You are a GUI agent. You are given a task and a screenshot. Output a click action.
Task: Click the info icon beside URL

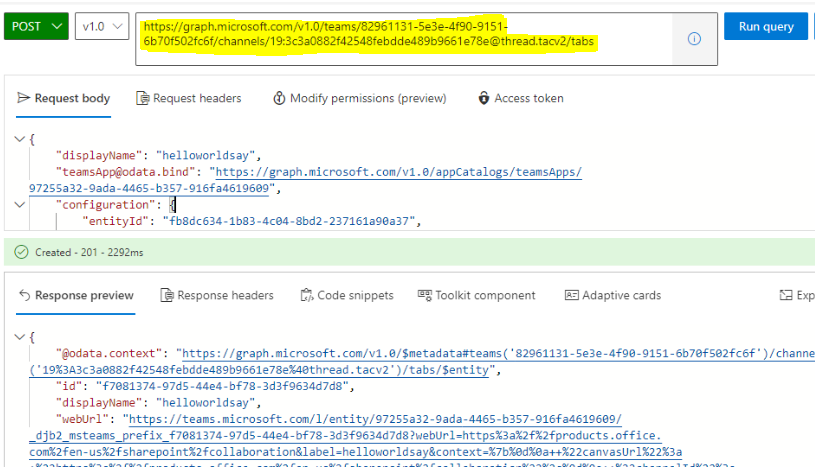694,38
